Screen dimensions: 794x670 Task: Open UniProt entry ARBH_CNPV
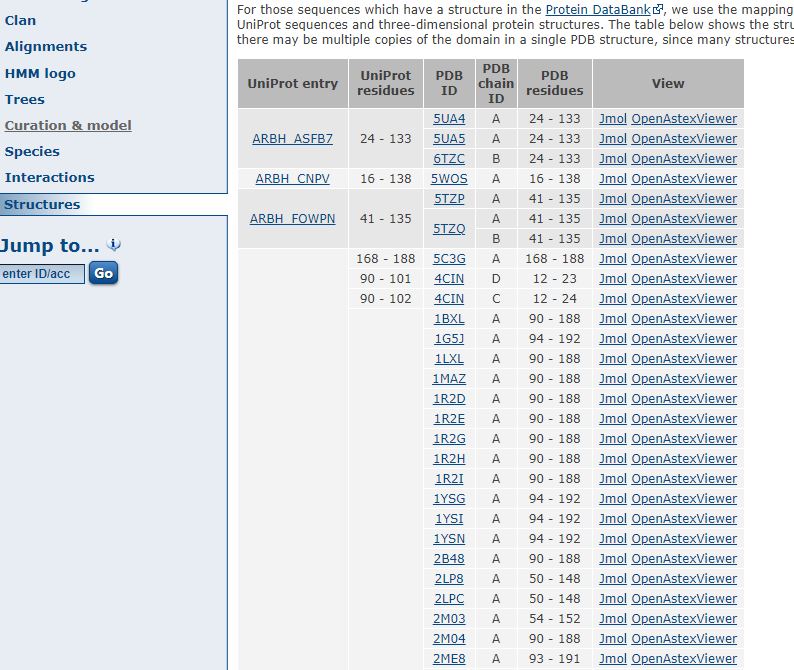pyautogui.click(x=292, y=179)
